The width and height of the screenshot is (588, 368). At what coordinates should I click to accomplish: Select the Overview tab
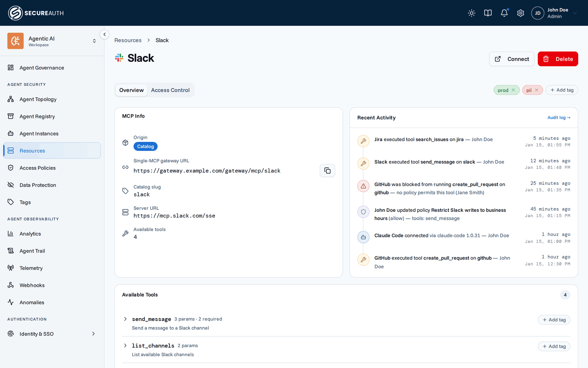[x=131, y=90]
